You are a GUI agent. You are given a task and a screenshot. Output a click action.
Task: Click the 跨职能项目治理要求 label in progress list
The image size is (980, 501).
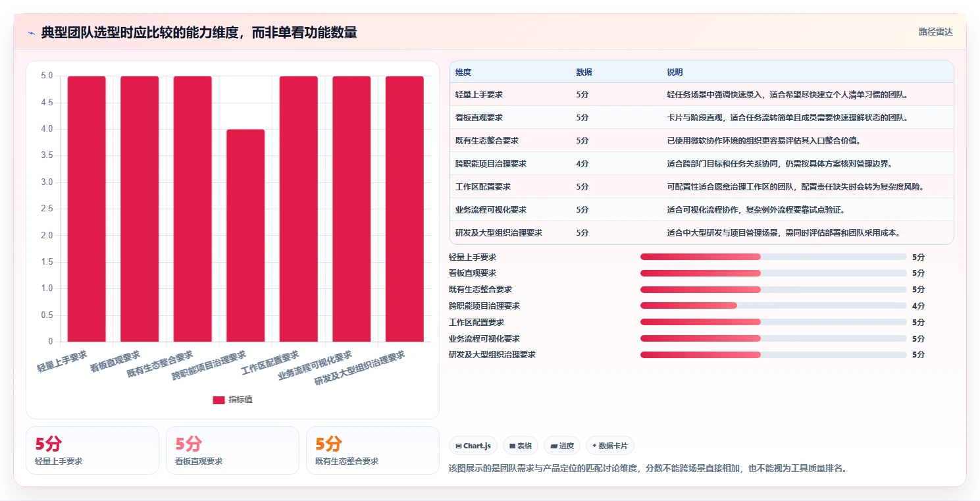click(x=484, y=305)
